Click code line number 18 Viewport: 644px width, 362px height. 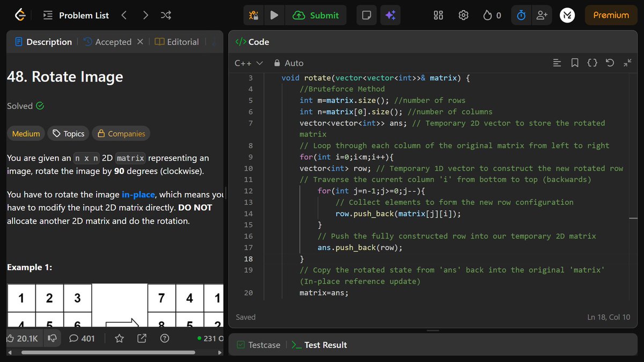(x=248, y=259)
